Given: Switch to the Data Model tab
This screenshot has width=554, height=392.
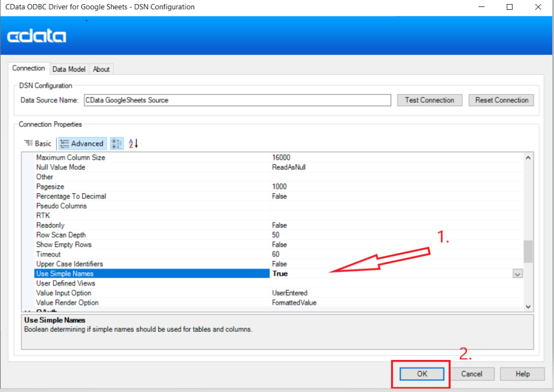Looking at the screenshot, I should 69,69.
